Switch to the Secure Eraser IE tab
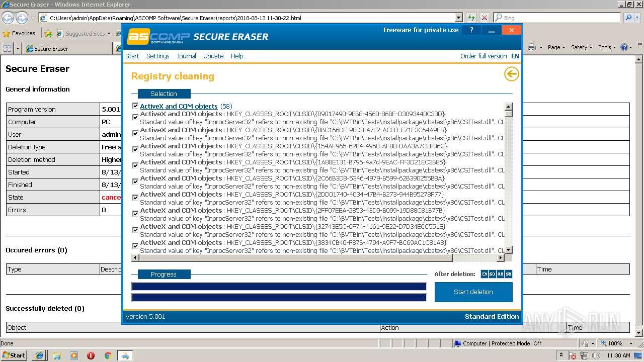 [67, 49]
